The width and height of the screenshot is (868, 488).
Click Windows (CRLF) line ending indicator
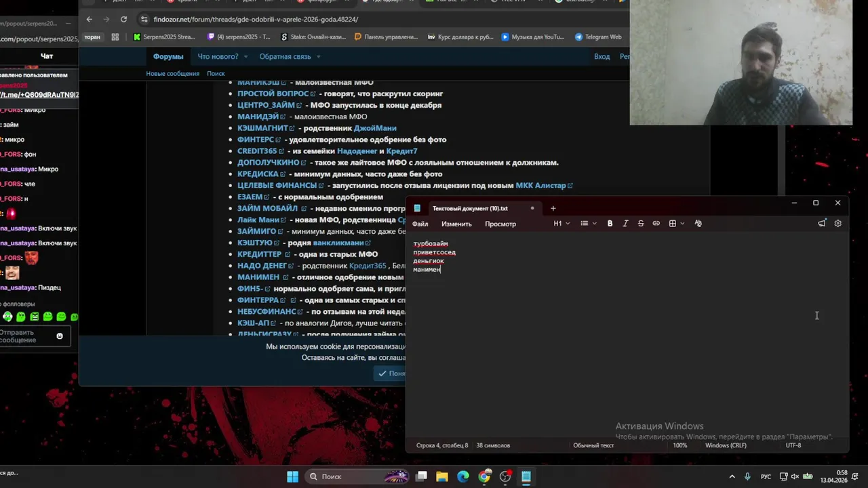726,445
